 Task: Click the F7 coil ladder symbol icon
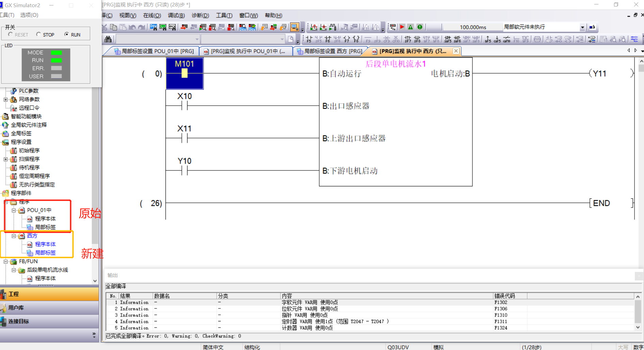click(x=347, y=39)
